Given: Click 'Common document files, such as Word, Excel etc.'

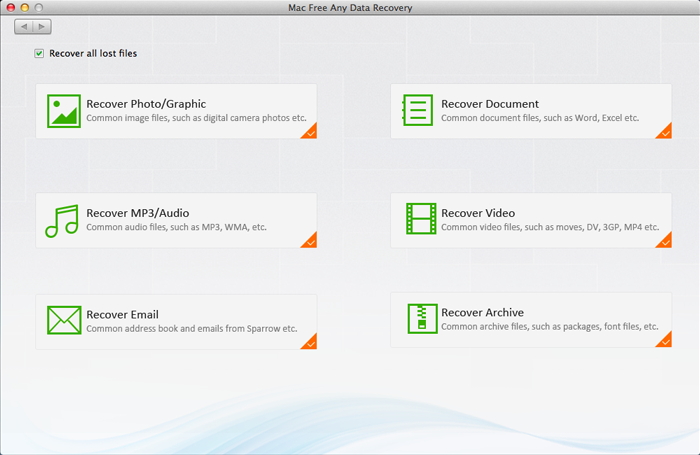Looking at the screenshot, I should pos(540,118).
